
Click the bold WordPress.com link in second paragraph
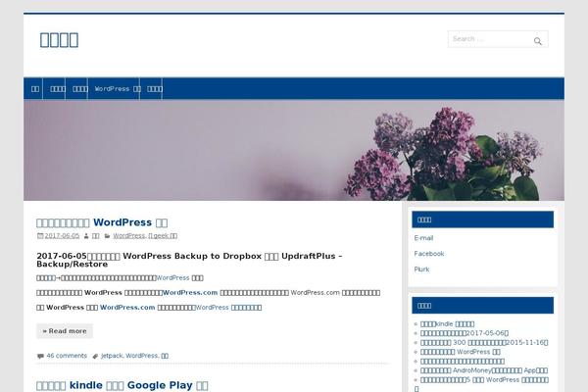pyautogui.click(x=190, y=293)
